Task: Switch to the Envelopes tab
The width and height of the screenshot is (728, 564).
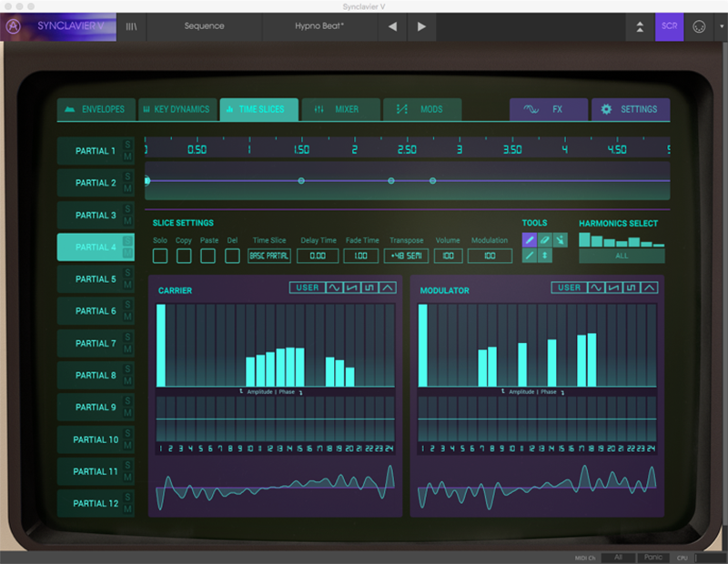Action: (x=96, y=109)
